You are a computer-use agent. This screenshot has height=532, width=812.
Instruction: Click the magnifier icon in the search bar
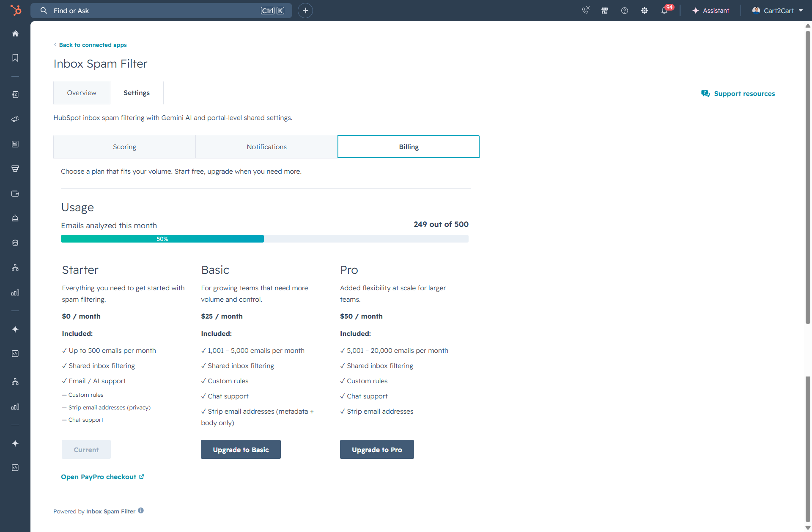click(44, 11)
